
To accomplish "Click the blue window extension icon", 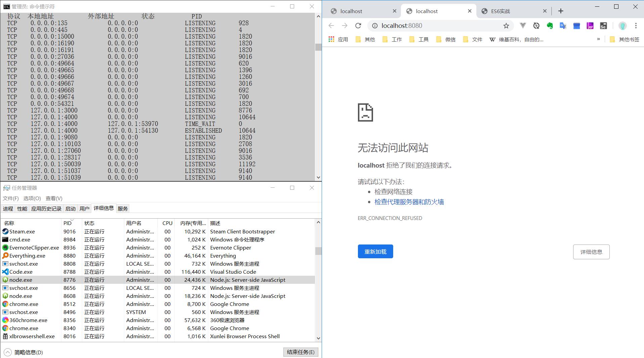I will click(x=577, y=26).
